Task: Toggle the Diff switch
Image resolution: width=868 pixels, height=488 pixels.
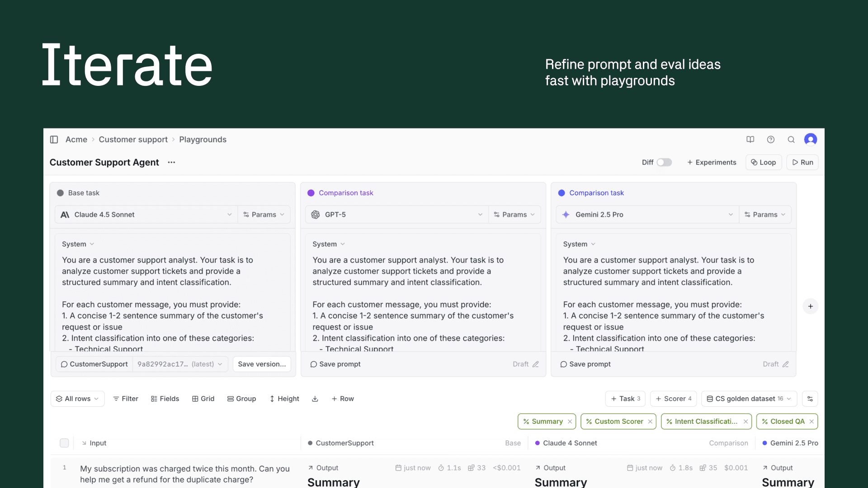Action: coord(664,162)
